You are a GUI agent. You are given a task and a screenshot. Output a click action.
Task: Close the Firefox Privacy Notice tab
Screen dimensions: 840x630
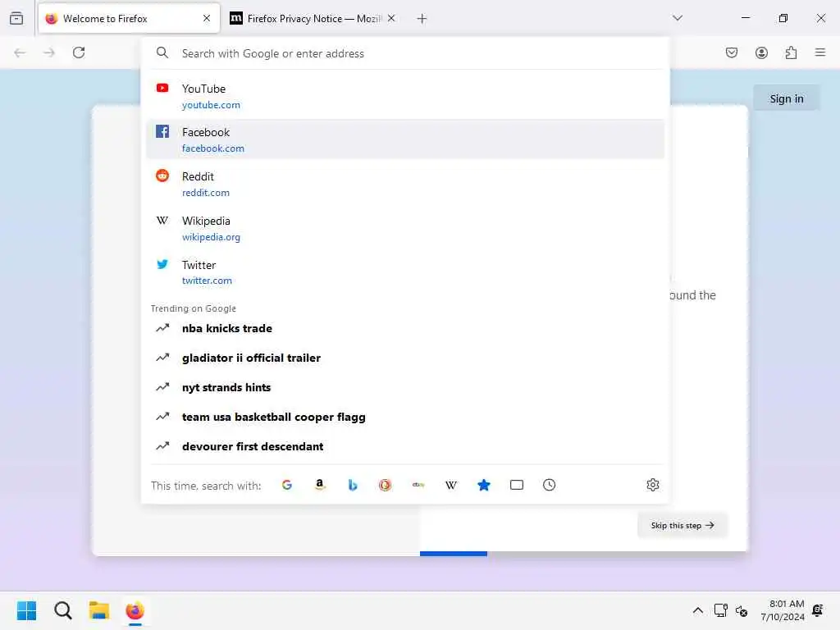(x=391, y=18)
